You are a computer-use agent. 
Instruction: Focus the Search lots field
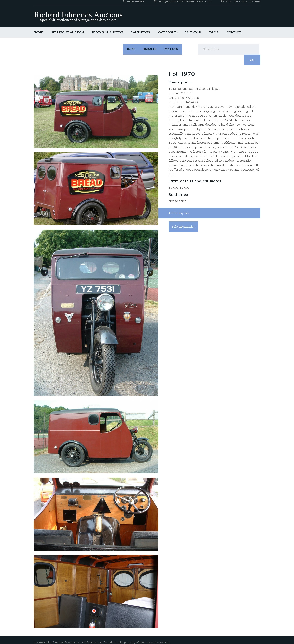click(229, 49)
